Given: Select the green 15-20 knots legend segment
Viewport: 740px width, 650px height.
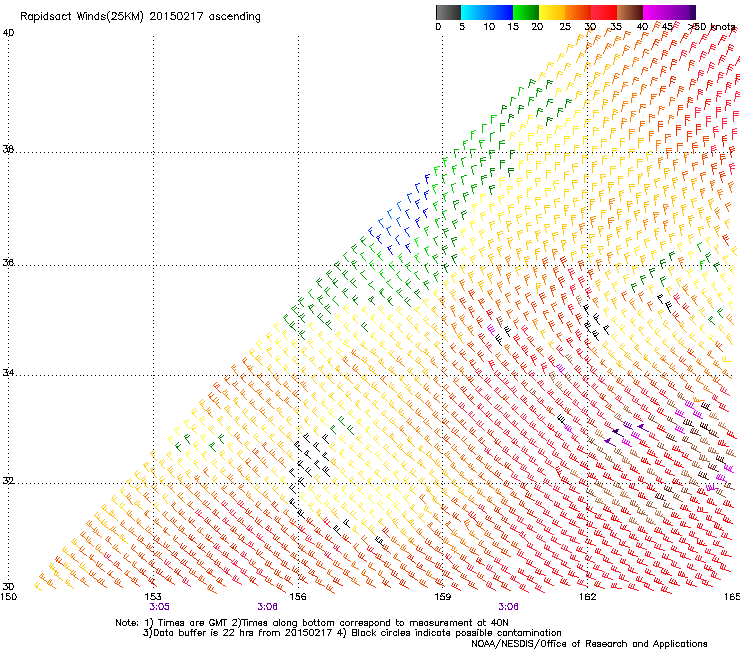Looking at the screenshot, I should [526, 12].
